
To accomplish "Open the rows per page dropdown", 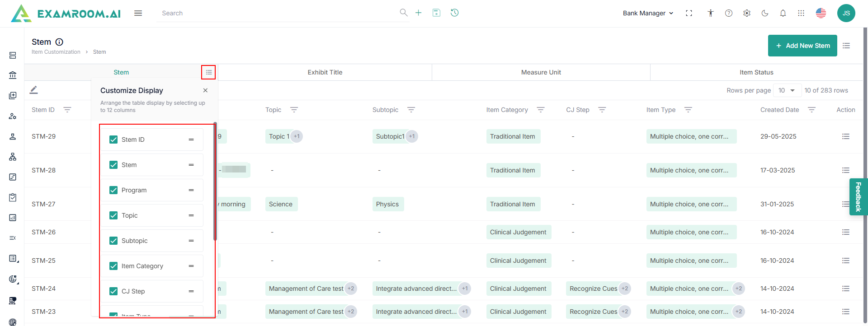I will [787, 90].
